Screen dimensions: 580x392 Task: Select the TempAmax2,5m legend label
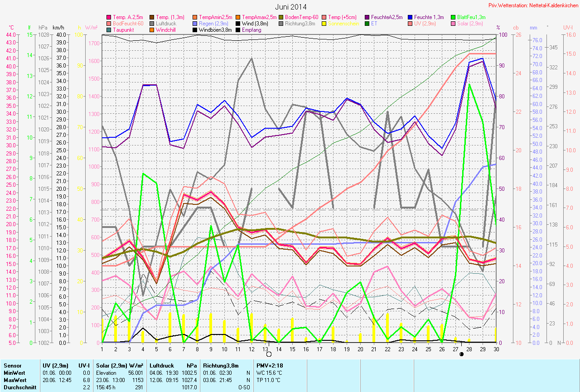coord(260,17)
